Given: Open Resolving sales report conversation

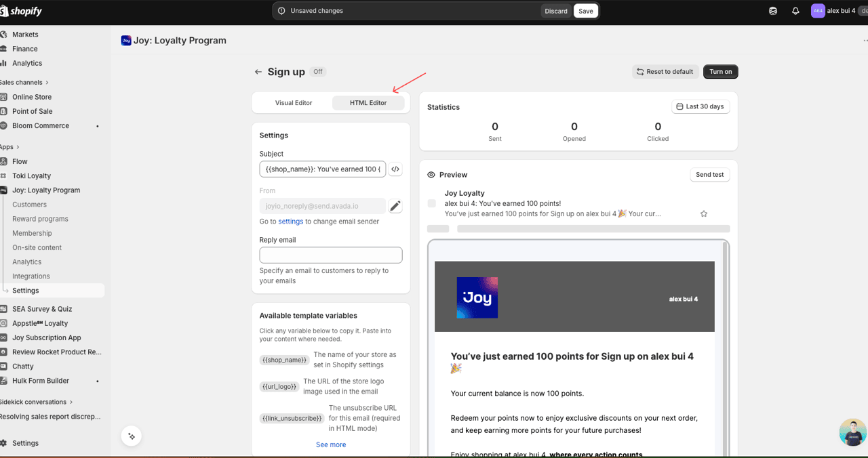Looking at the screenshot, I should tap(51, 417).
